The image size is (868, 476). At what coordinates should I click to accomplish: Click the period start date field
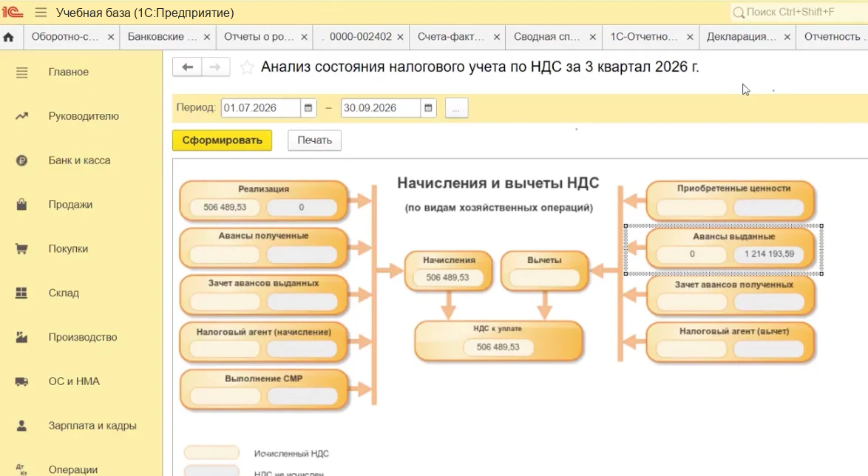(x=261, y=108)
